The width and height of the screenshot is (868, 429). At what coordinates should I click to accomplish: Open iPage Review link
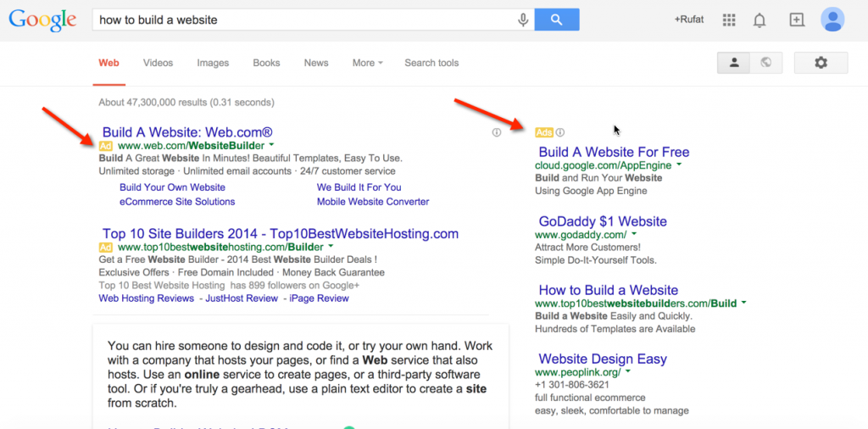(320, 298)
